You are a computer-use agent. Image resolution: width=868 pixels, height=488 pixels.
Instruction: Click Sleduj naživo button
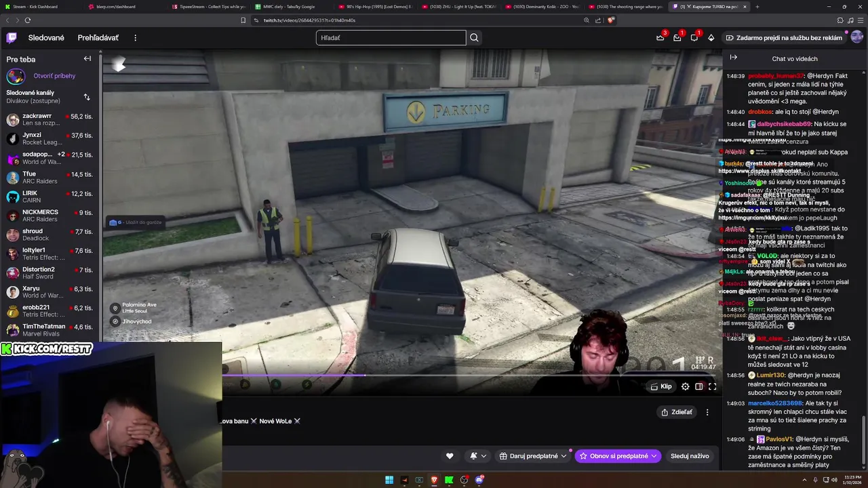[690, 456]
